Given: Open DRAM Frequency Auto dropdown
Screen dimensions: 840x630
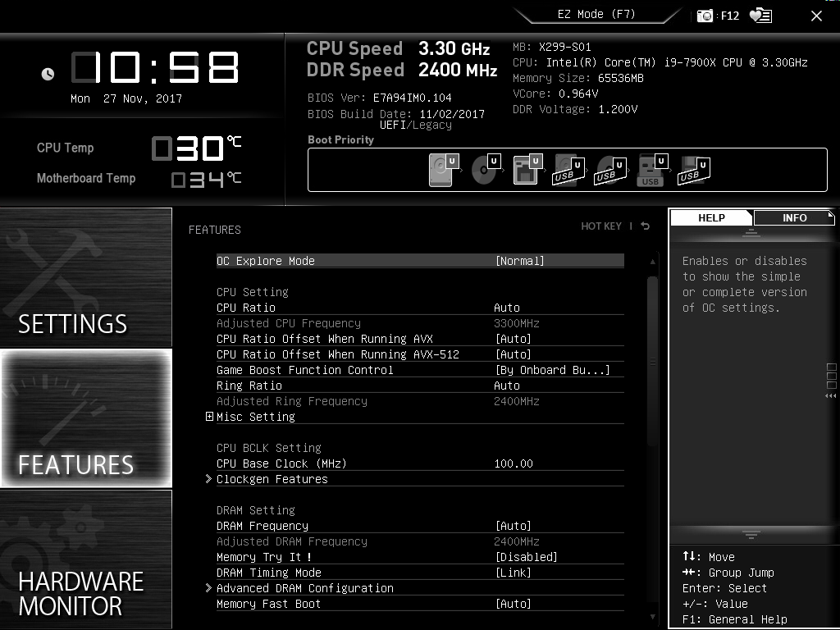Looking at the screenshot, I should coord(513,526).
